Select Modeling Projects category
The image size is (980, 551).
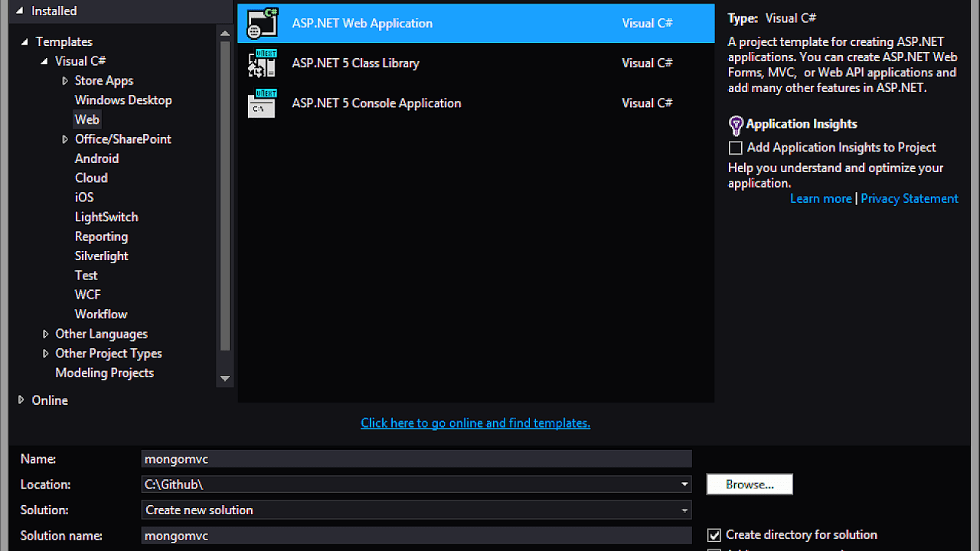[x=104, y=373]
